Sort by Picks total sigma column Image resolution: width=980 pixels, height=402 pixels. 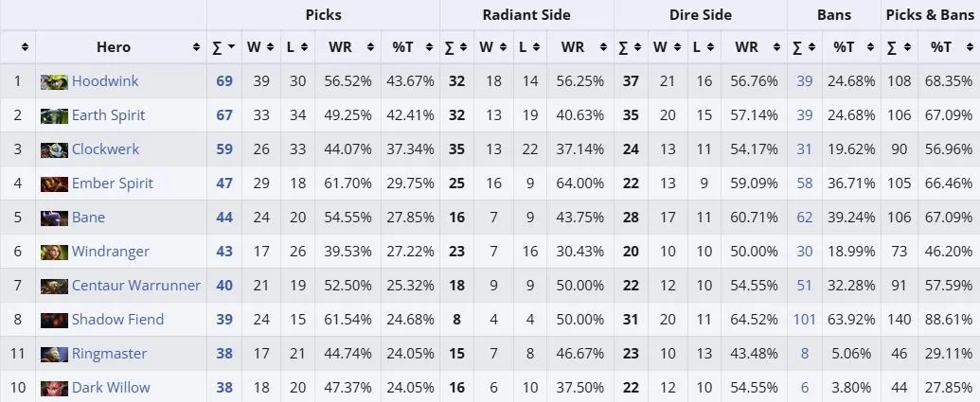[x=223, y=46]
